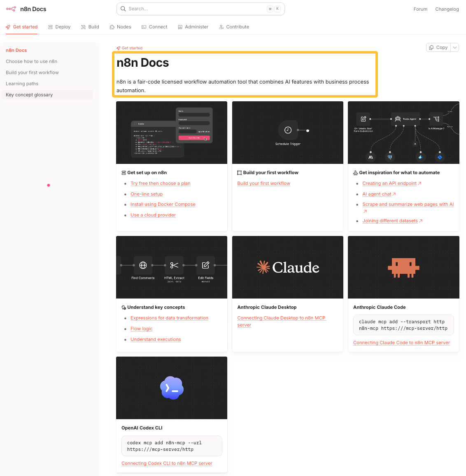
Task: Open Expressions for data transformation link
Action: coord(170,318)
